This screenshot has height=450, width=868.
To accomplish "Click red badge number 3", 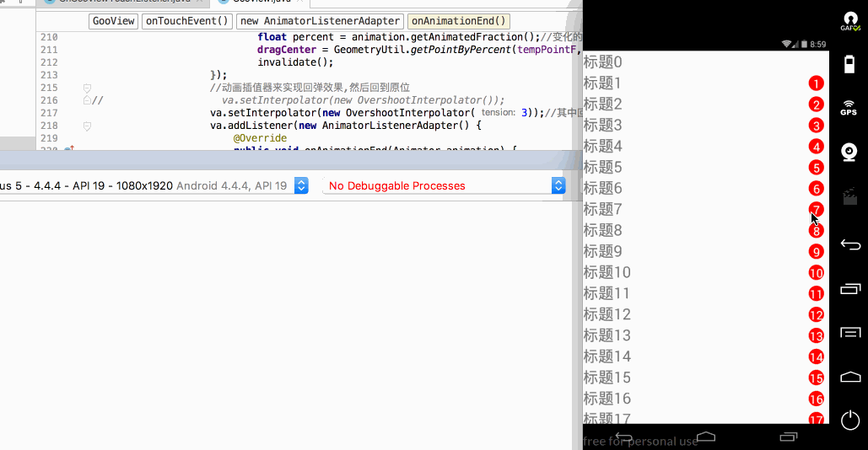I will pos(816,126).
